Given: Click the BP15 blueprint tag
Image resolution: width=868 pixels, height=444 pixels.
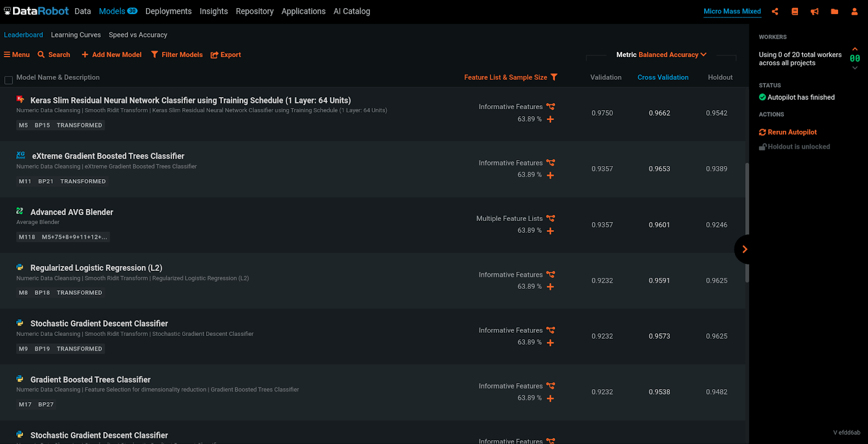Looking at the screenshot, I should click(x=42, y=125).
